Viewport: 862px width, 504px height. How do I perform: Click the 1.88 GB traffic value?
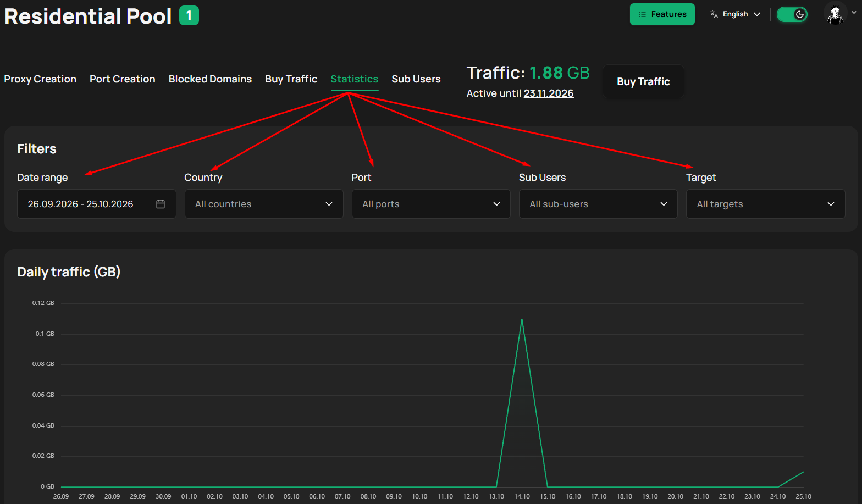coord(559,73)
